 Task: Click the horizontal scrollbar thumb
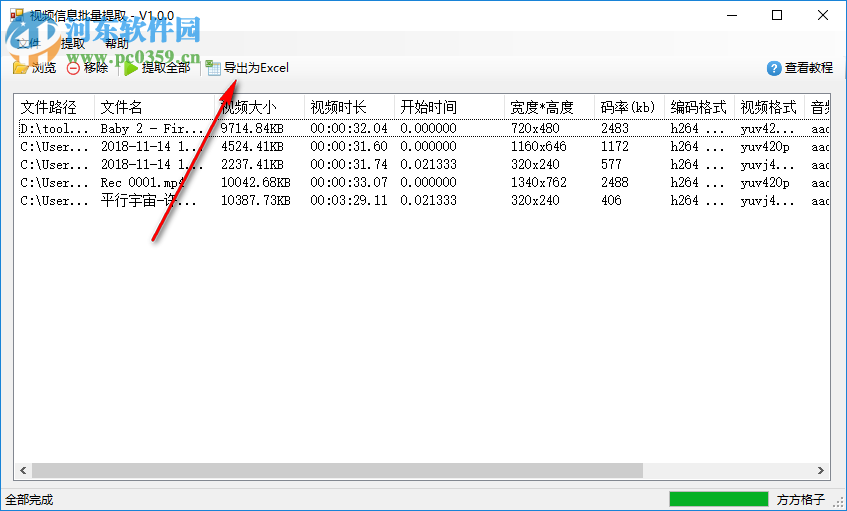coord(338,470)
